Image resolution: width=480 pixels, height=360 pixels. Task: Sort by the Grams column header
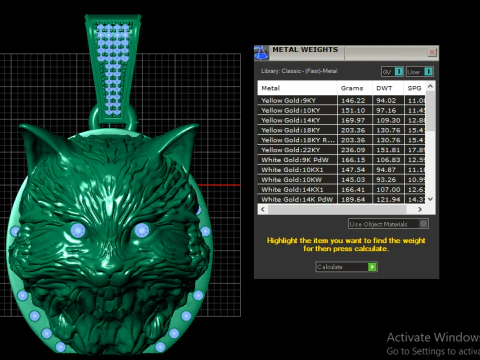pyautogui.click(x=355, y=88)
